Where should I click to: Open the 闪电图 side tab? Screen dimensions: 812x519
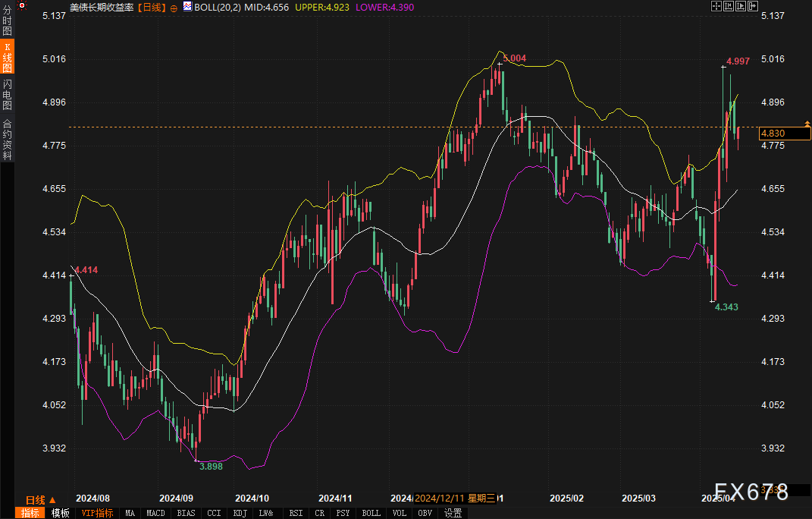8,95
